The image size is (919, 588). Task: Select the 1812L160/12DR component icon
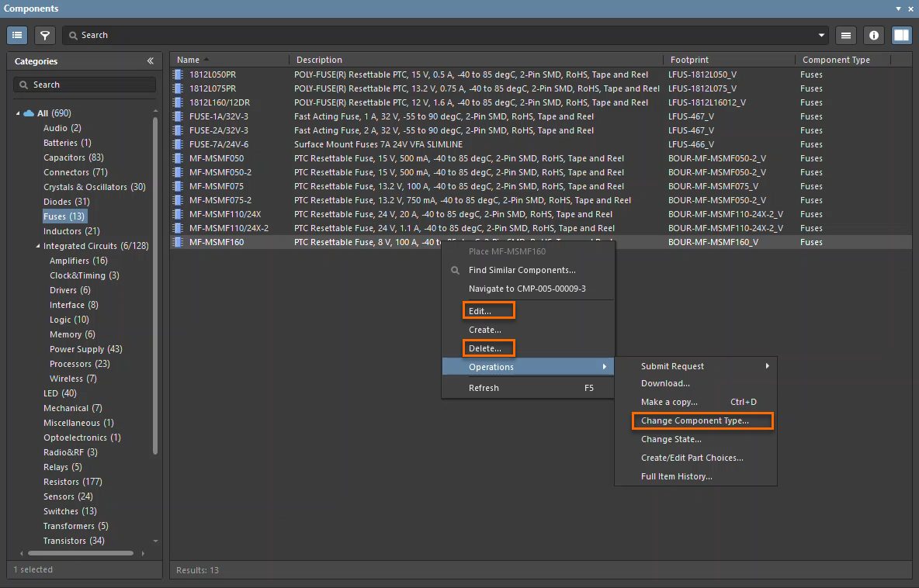pyautogui.click(x=179, y=102)
